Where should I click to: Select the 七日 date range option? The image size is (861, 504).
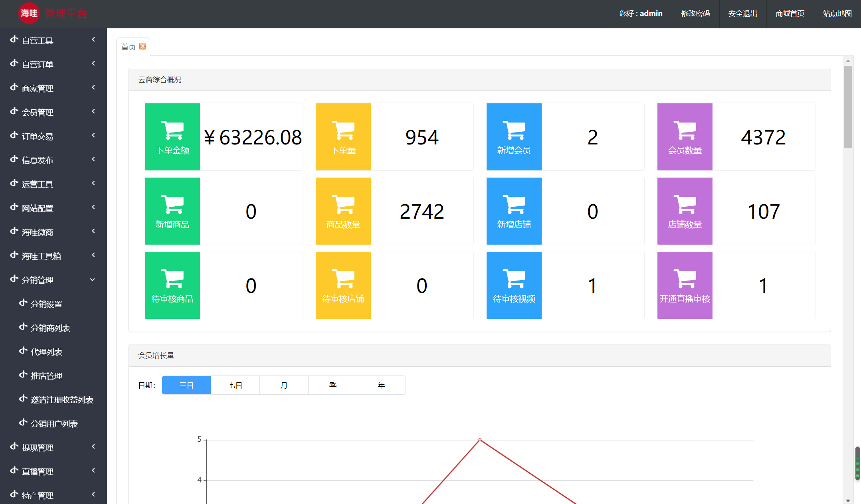235,385
